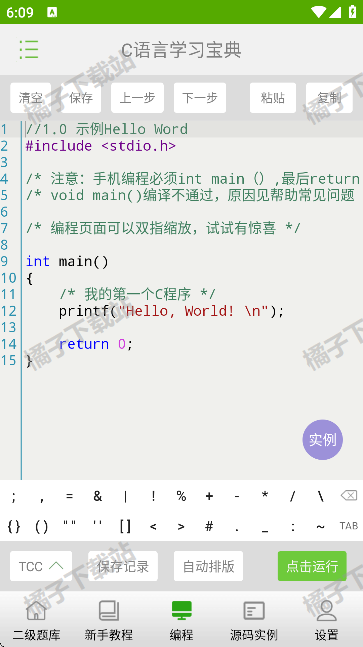Viewport: 363px width, 647px height.
Task: Insert the greater-than key
Action: coord(181,526)
